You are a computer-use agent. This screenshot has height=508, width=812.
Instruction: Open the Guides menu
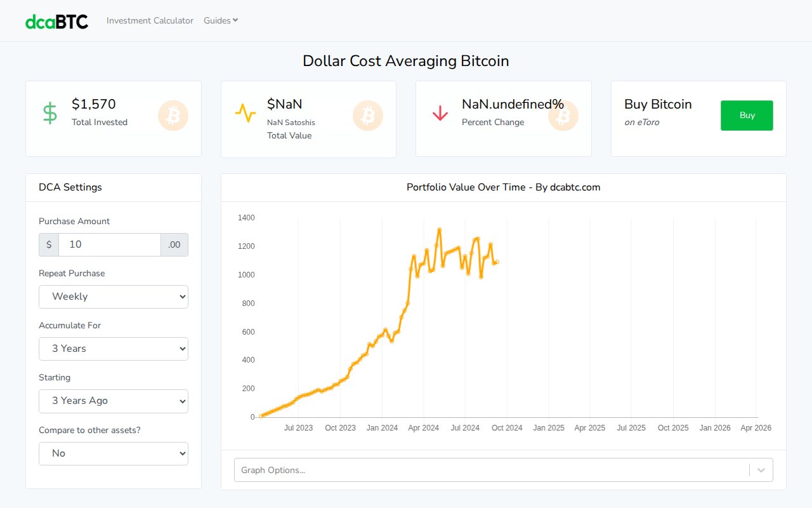point(216,20)
